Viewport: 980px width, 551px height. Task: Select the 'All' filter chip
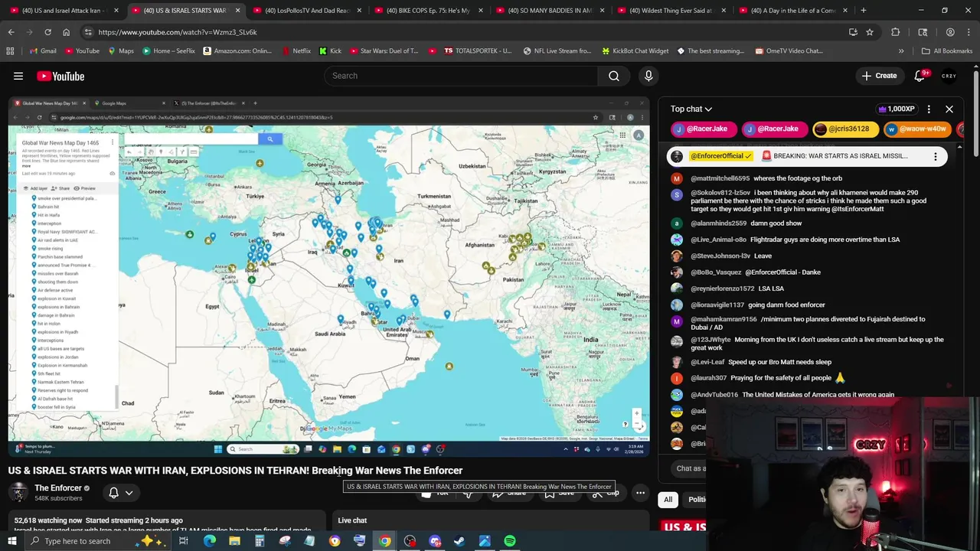tap(668, 500)
